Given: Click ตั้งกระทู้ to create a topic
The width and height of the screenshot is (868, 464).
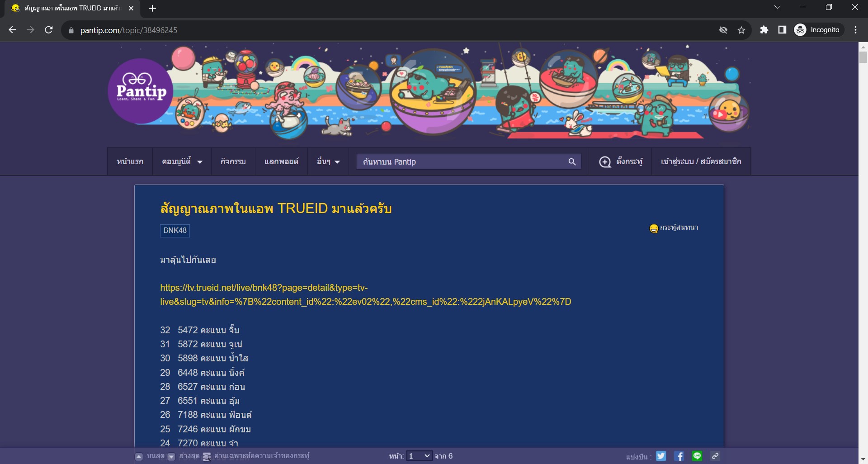Looking at the screenshot, I should [620, 161].
